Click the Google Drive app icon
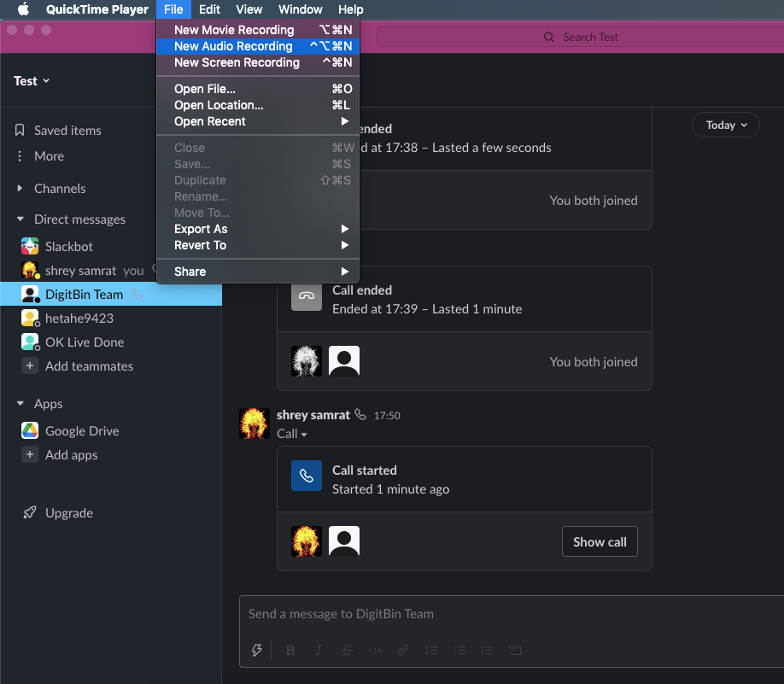The image size is (784, 684). coord(30,430)
